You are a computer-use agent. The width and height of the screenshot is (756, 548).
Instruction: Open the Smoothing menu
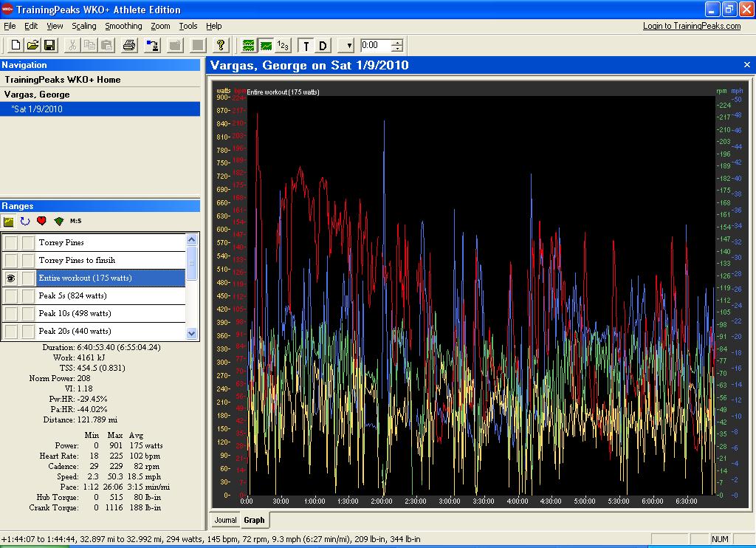pos(123,26)
